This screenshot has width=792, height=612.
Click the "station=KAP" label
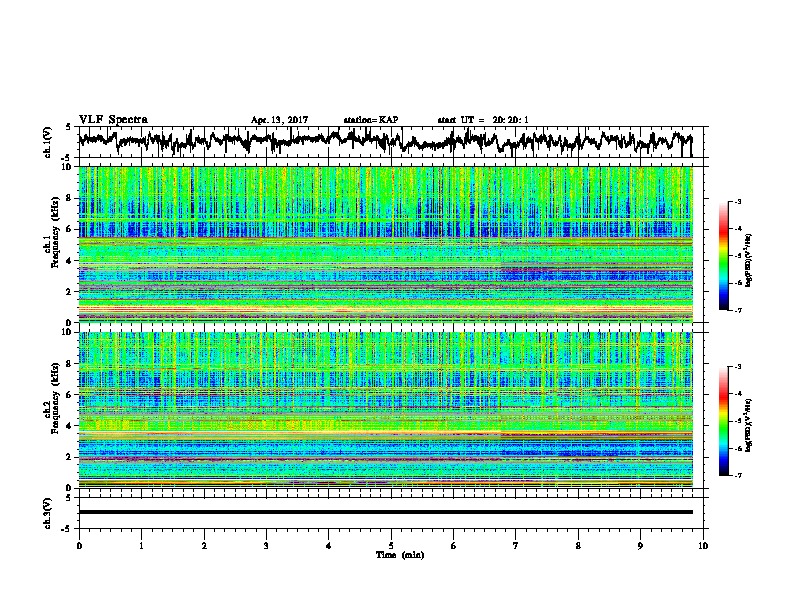coord(371,120)
